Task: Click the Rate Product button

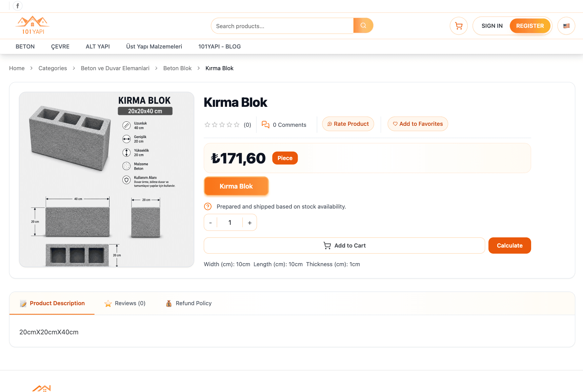Action: [x=348, y=124]
